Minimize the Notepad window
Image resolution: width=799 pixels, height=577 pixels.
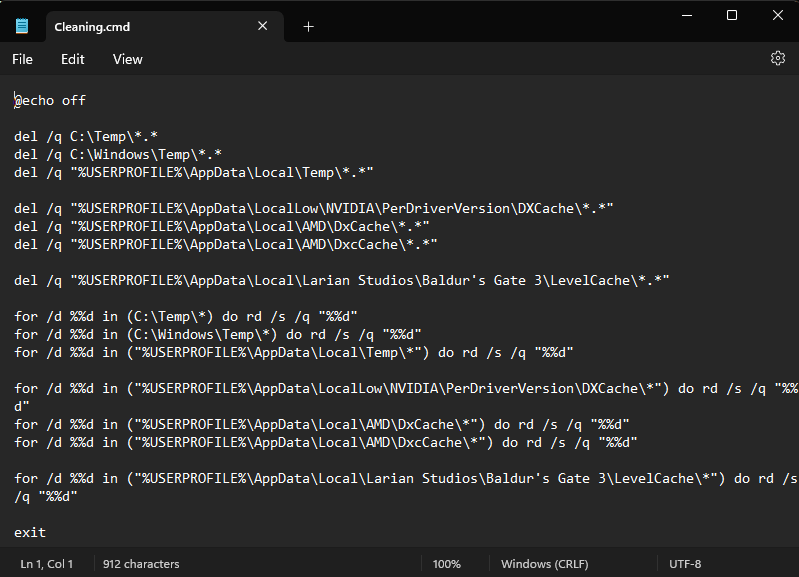pyautogui.click(x=686, y=15)
